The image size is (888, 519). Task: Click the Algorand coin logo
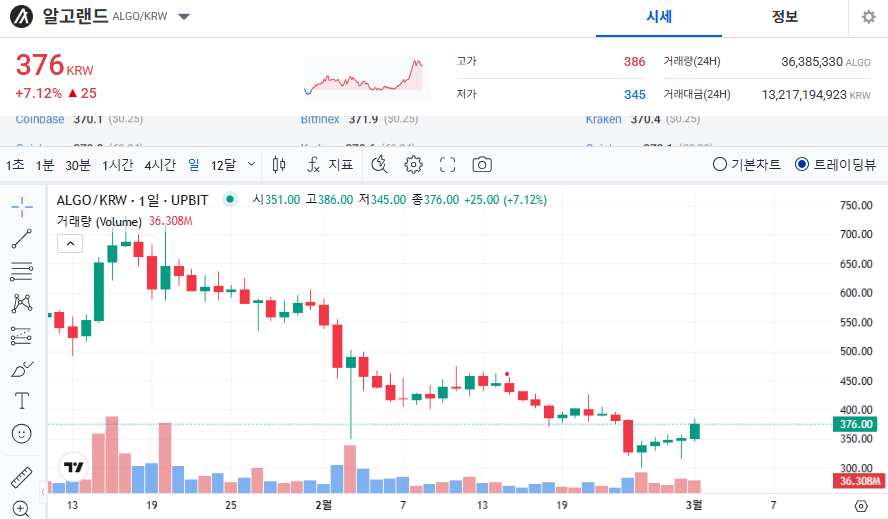pos(22,16)
